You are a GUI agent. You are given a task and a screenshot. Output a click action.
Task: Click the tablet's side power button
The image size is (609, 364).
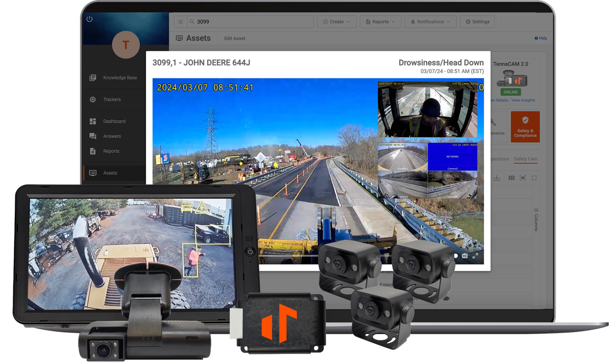250,252
